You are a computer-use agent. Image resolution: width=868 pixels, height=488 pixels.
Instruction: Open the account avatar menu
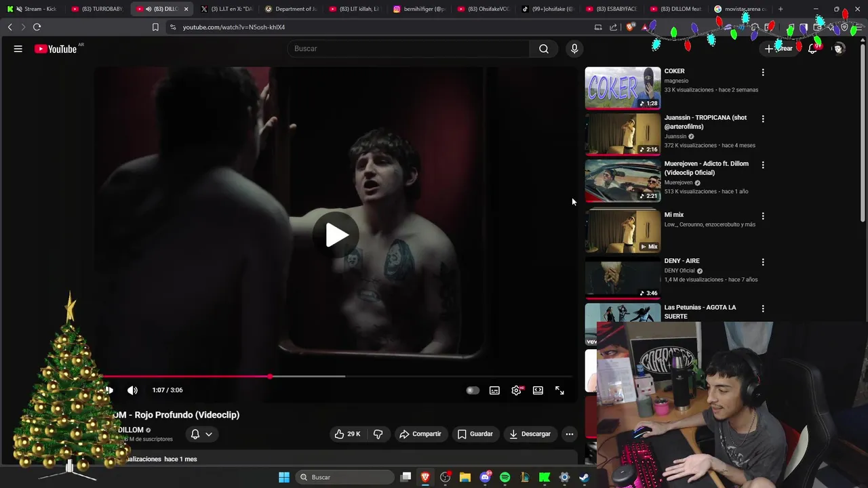839,49
